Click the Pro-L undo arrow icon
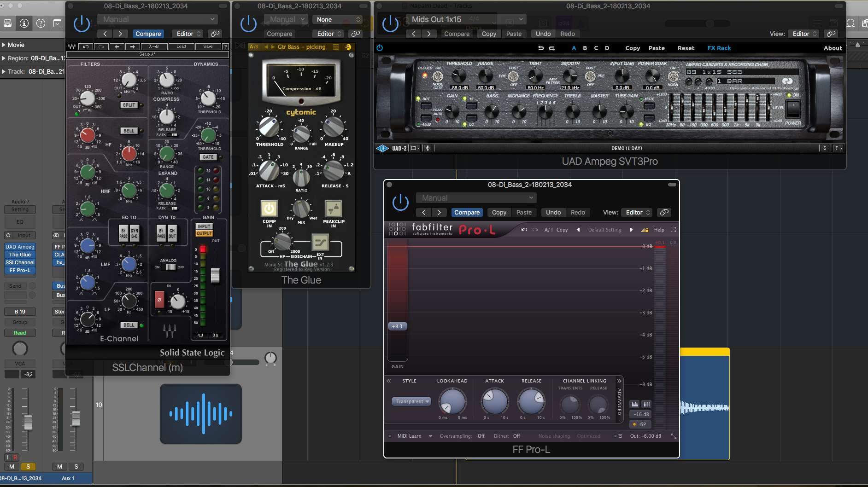Image resolution: width=868 pixels, height=487 pixels. [524, 230]
